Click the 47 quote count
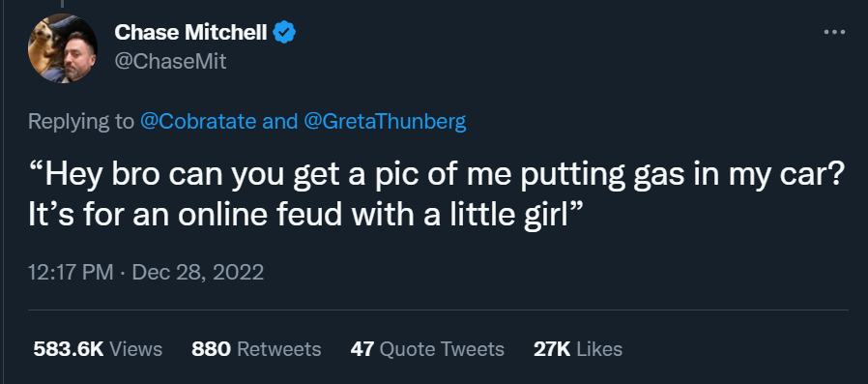The height and width of the screenshot is (384, 868). pyautogui.click(x=362, y=349)
